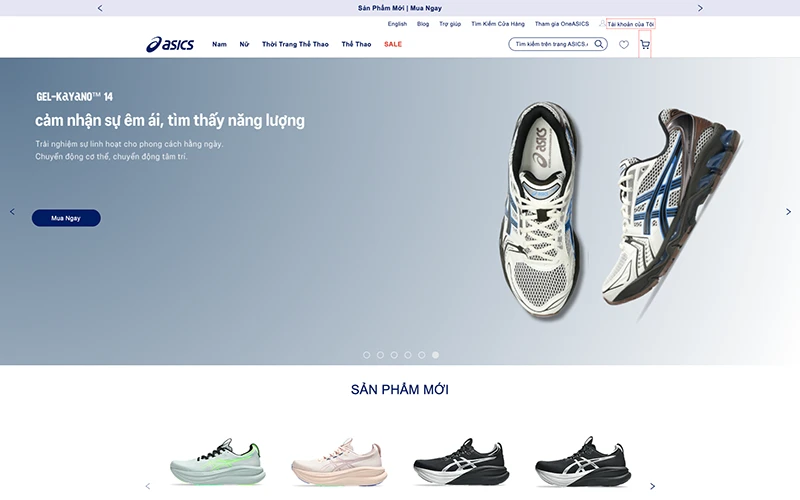
Task: Open the Nữ menu
Action: [244, 44]
